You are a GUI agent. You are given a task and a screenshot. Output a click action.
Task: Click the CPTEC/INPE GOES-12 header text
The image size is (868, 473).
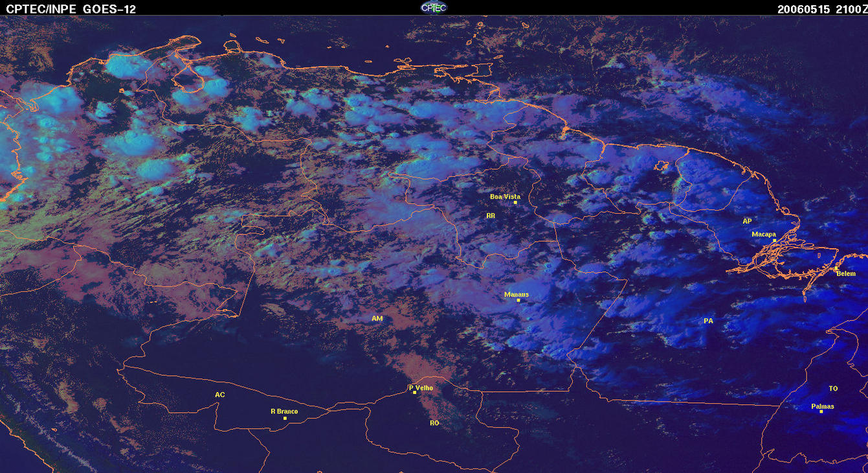(x=71, y=9)
